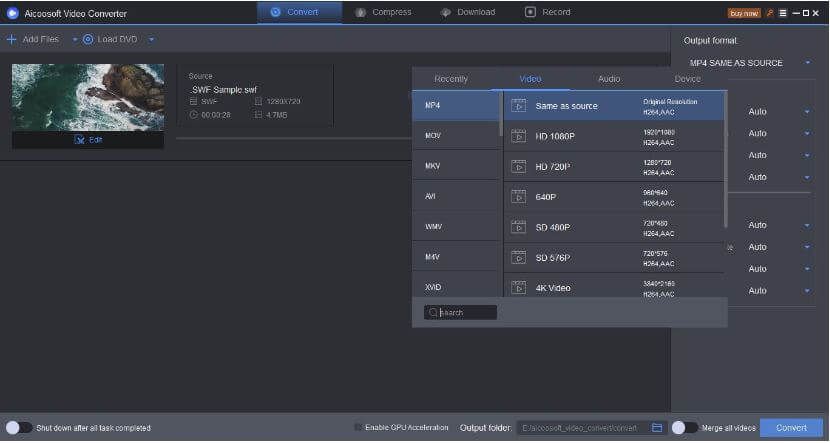Click Add Files label
Screen dimensions: 830x443
coord(41,39)
